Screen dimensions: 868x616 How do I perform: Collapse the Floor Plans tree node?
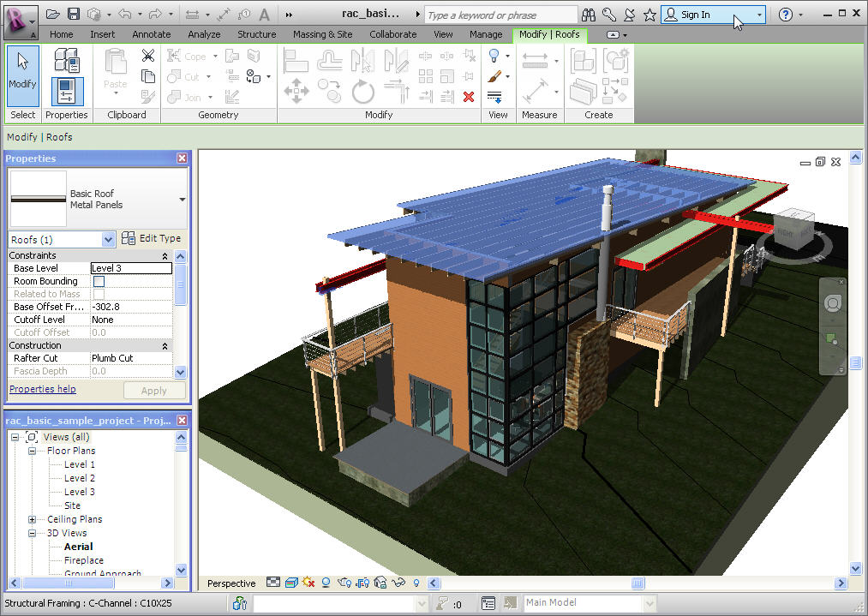[32, 451]
